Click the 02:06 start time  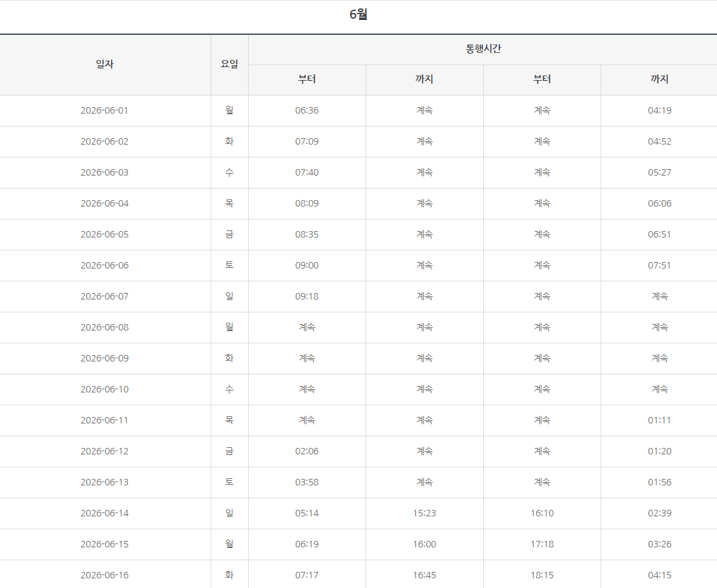pyautogui.click(x=307, y=451)
